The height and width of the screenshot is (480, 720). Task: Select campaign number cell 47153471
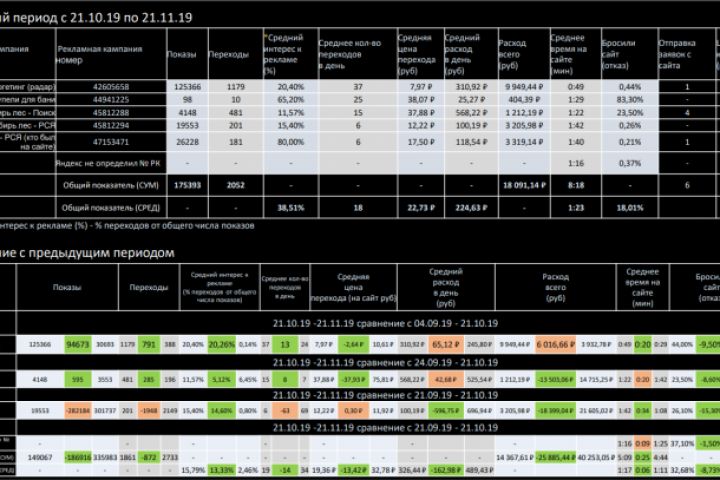(111, 142)
